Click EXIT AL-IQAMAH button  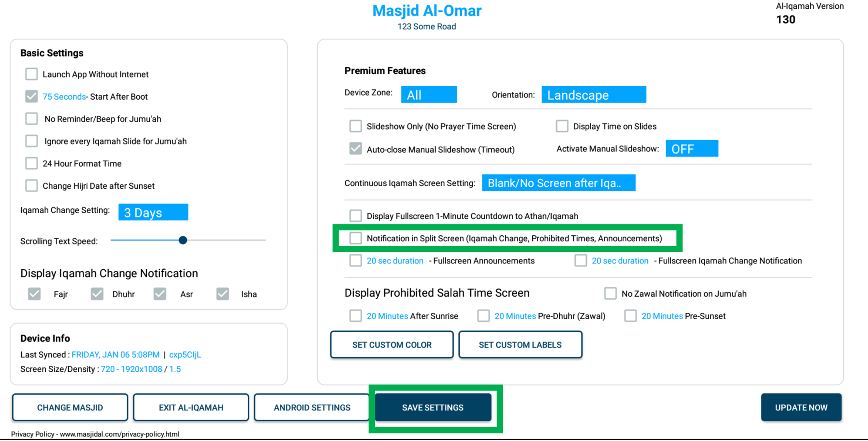[x=191, y=408]
